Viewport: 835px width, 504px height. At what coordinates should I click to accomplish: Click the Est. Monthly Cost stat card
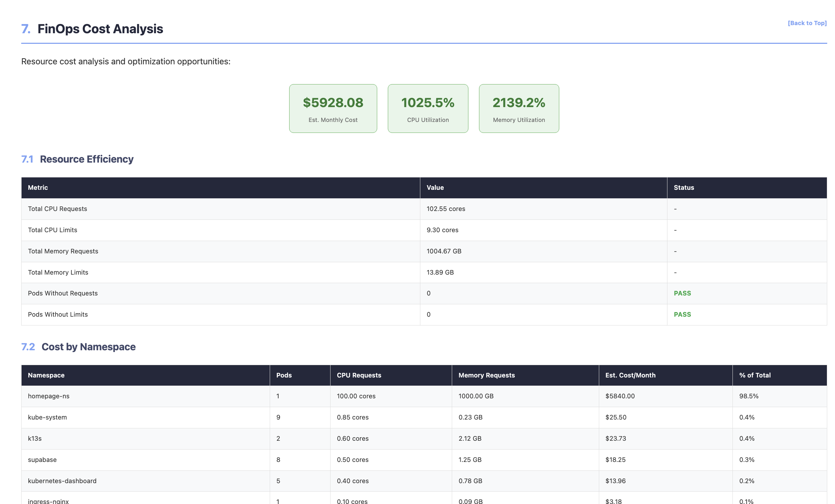(333, 108)
